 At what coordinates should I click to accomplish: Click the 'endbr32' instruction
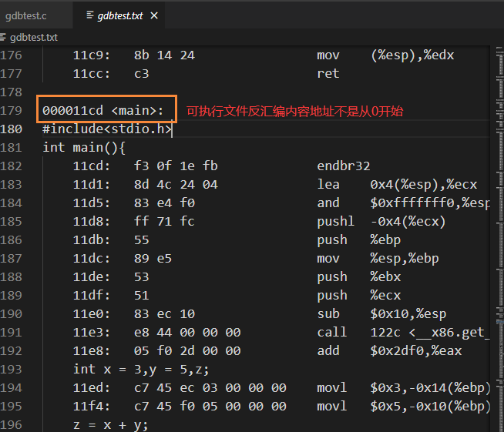tap(344, 166)
